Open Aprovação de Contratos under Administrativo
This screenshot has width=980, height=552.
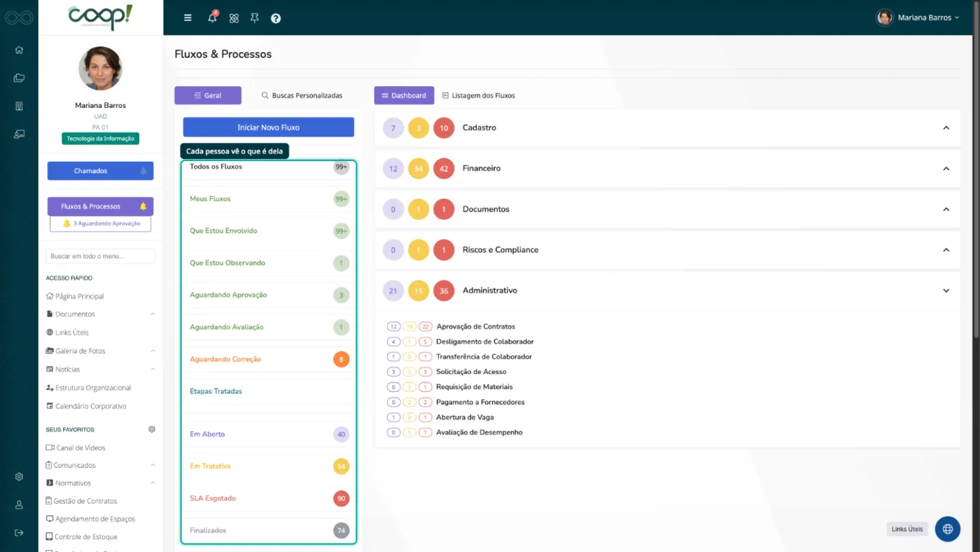pos(475,326)
